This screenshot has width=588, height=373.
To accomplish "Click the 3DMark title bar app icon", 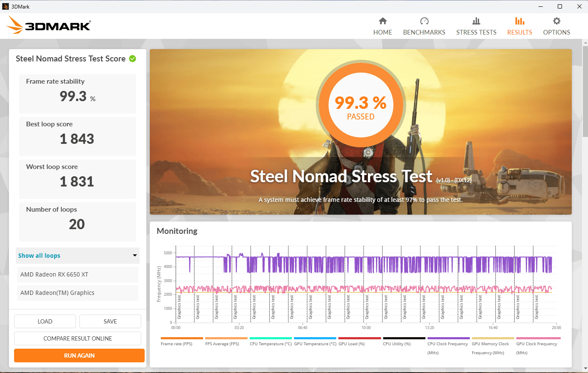I will pos(6,6).
